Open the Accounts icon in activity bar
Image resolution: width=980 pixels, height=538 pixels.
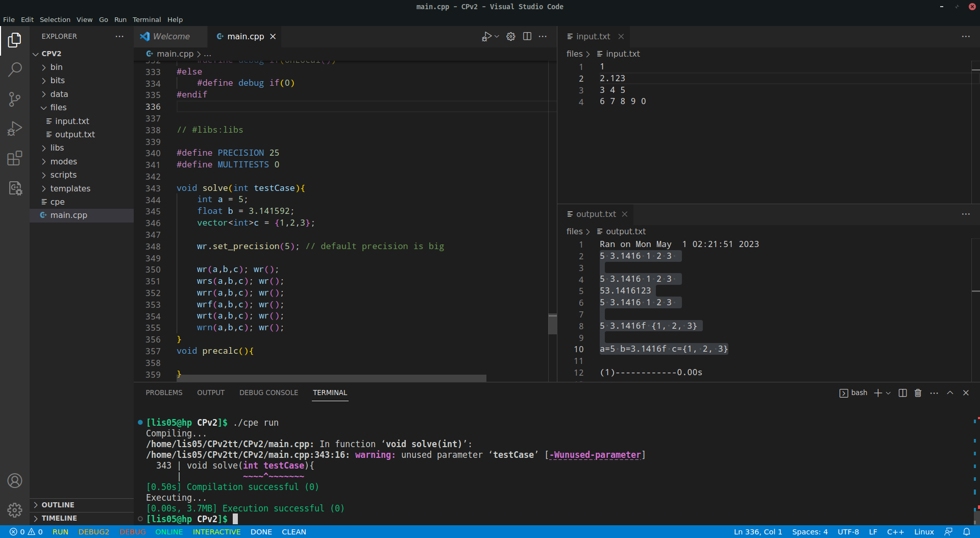(15, 480)
